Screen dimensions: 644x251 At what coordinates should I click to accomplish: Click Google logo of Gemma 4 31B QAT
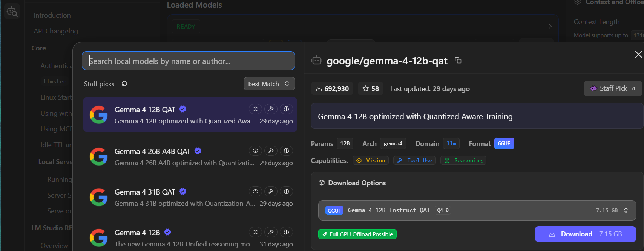pyautogui.click(x=99, y=197)
